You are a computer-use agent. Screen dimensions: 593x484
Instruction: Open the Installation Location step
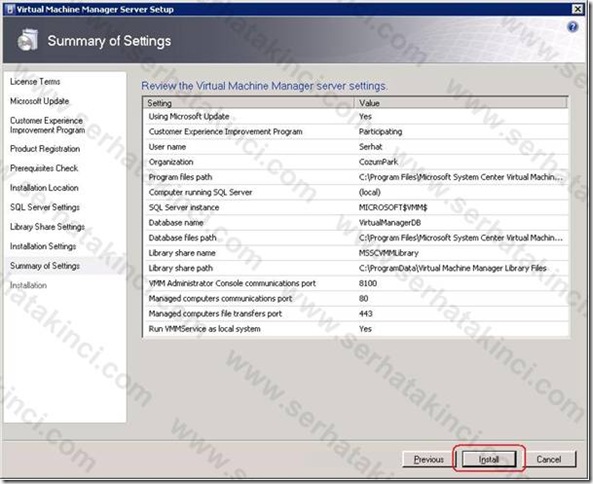pos(44,188)
